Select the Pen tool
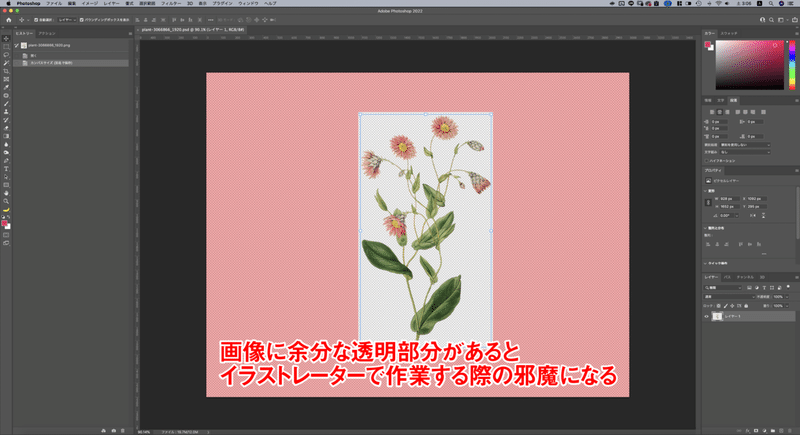Image resolution: width=800 pixels, height=435 pixels. (6, 161)
